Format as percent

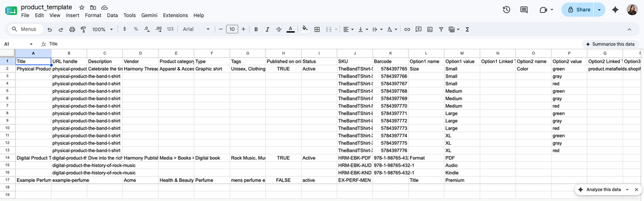point(136,29)
